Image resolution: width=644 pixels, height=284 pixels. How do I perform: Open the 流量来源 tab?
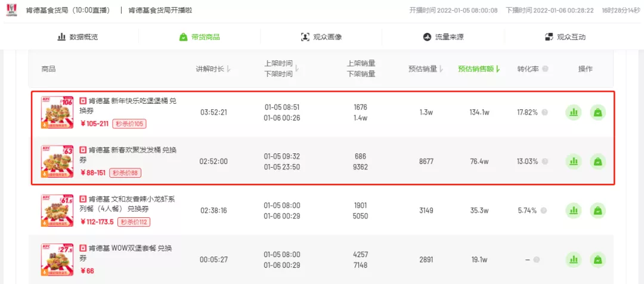pyautogui.click(x=443, y=37)
